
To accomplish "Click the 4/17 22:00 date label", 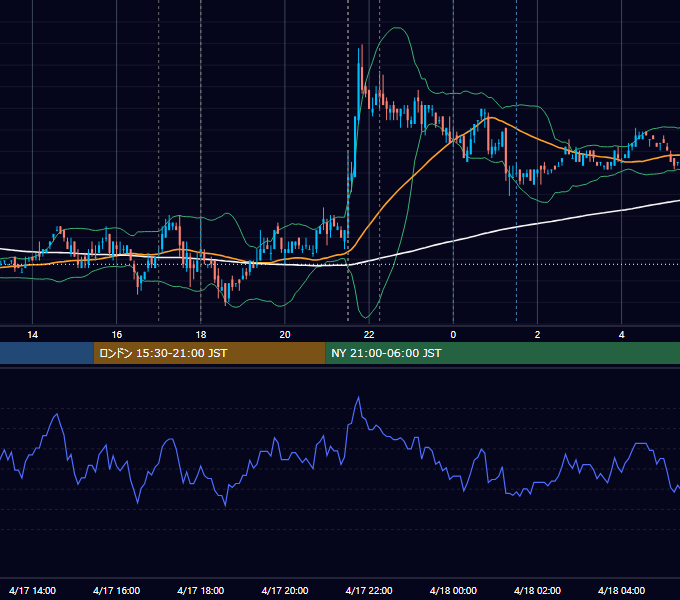I will click(369, 590).
